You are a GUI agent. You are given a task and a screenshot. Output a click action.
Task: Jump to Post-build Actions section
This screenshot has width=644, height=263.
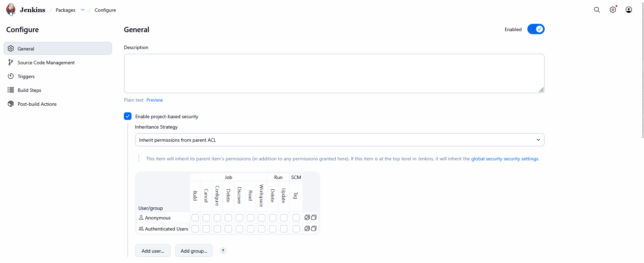pos(37,104)
